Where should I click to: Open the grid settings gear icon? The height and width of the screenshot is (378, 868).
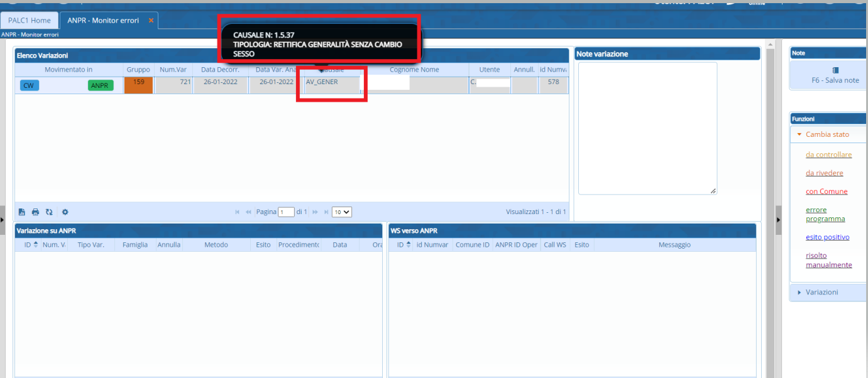coord(65,212)
